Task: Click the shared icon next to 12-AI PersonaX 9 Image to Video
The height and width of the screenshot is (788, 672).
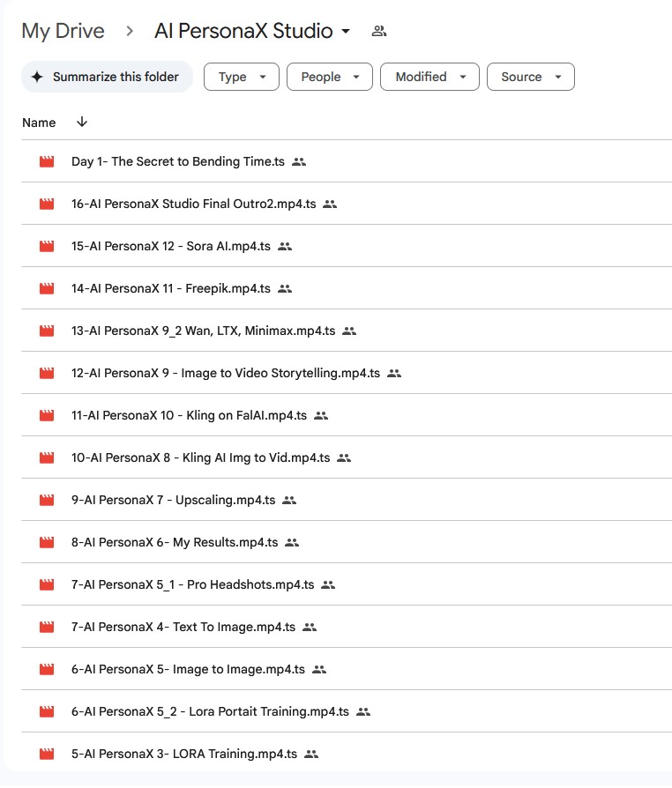Action: [x=394, y=374]
